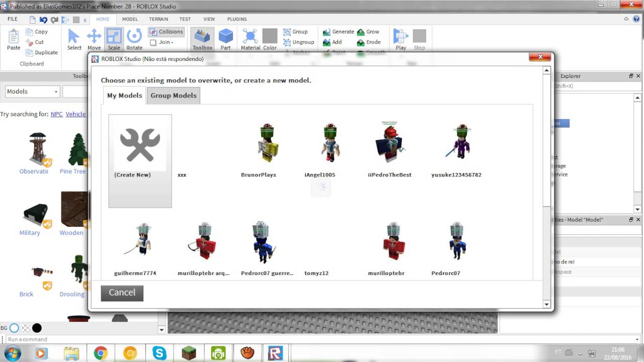Viewport: 644px width, 362px height.
Task: Select the My Models tab
Action: pyautogui.click(x=124, y=96)
